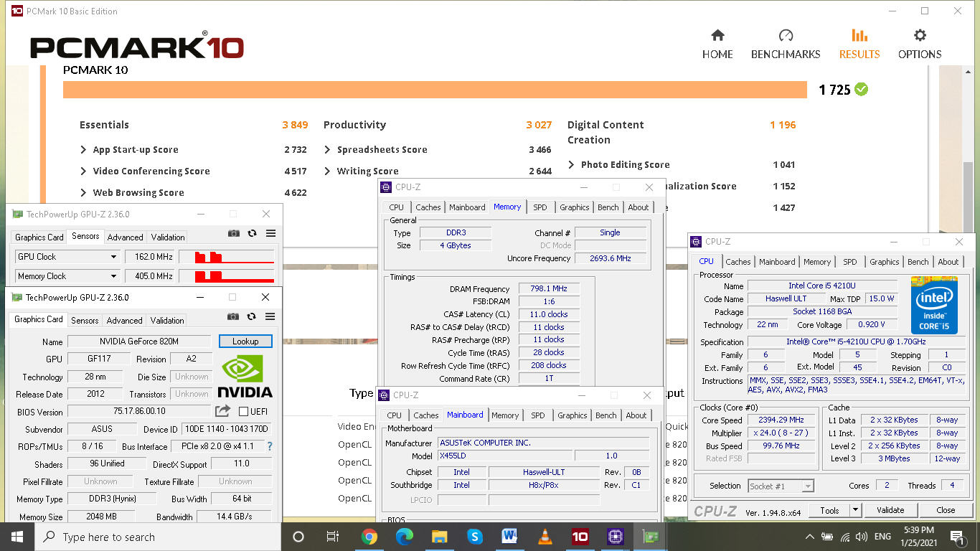
Task: Open Cortana circle on taskbar
Action: click(x=298, y=537)
